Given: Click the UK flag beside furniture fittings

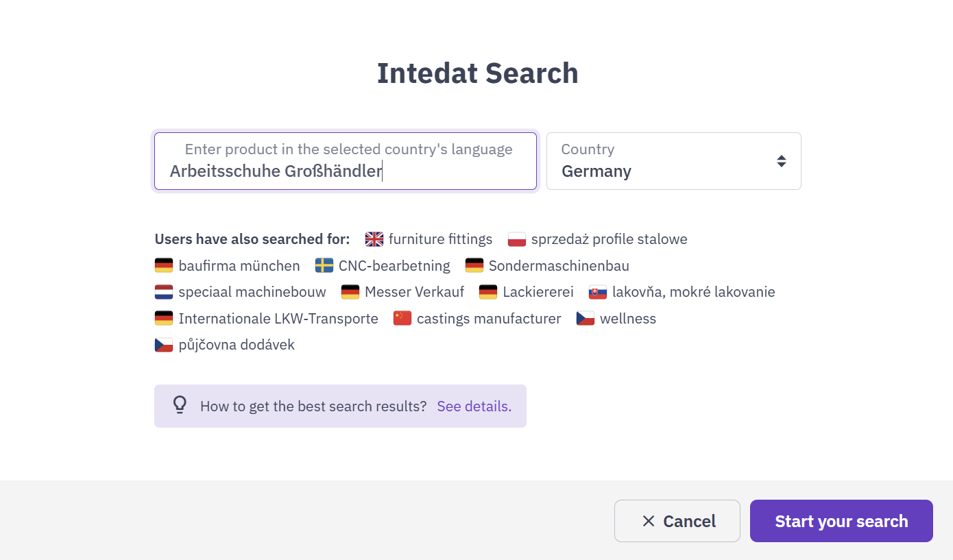Looking at the screenshot, I should 374,239.
